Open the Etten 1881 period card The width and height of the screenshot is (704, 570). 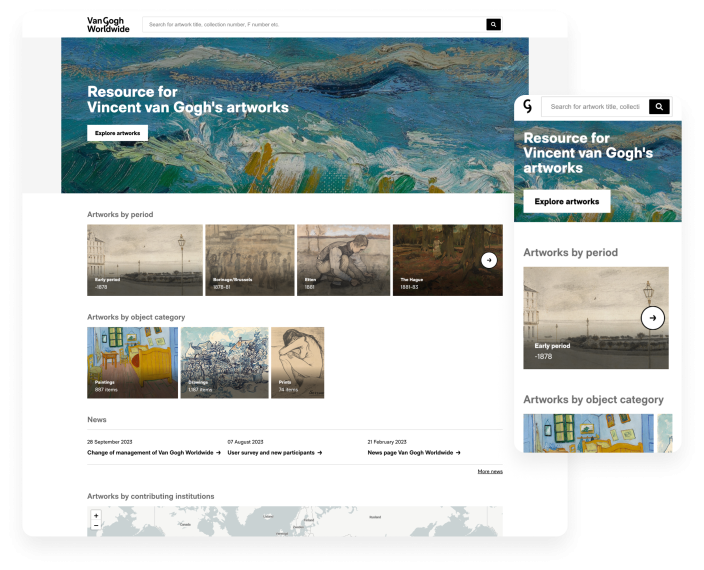[343, 260]
